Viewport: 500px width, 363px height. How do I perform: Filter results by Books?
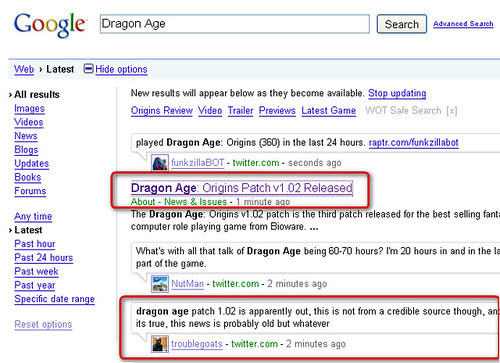pos(28,177)
